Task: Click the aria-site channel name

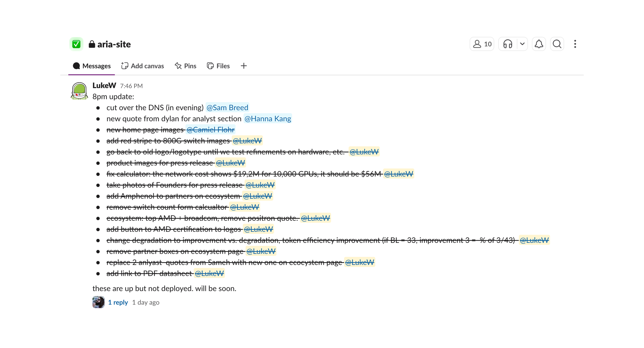Action: pos(114,44)
